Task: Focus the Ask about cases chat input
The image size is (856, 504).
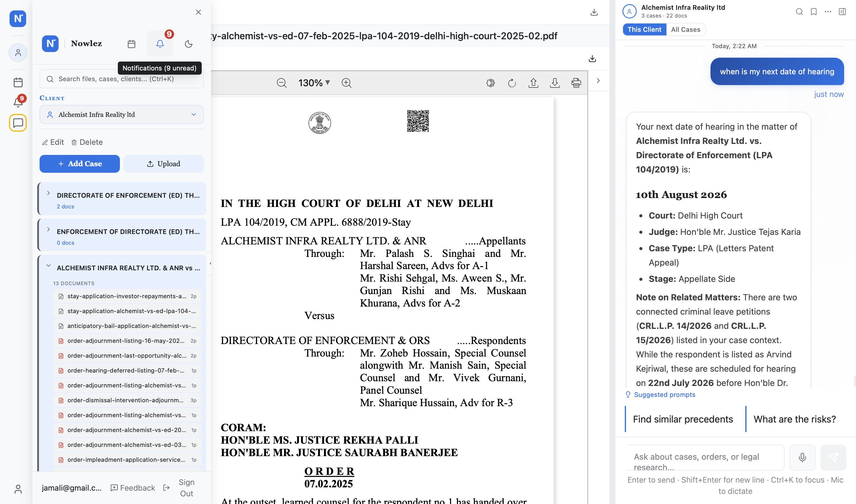Action: pyautogui.click(x=705, y=458)
